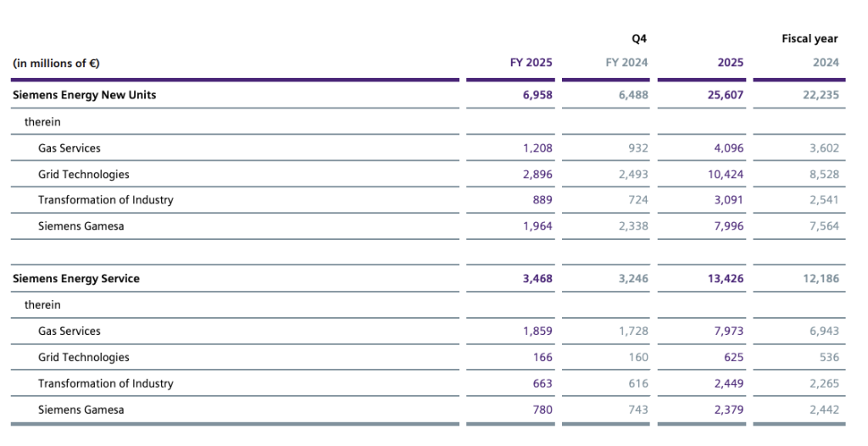Click the Siemens Energy Service row label
Image resolution: width=868 pixels, height=446 pixels.
[x=76, y=278]
